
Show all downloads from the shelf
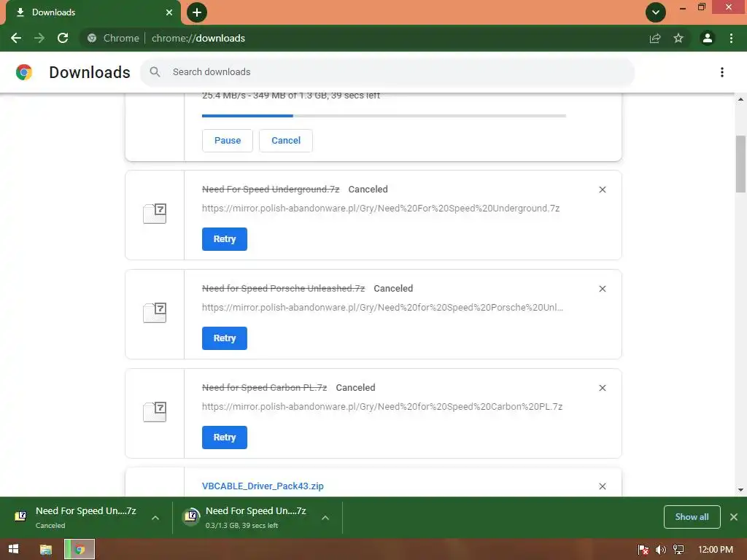click(x=692, y=517)
